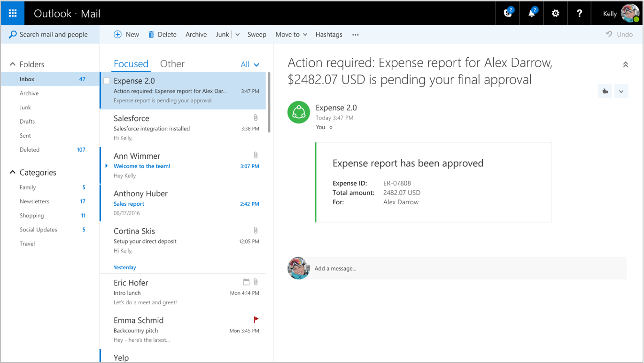Focus the Search mail and people box
644x363 pixels.
tap(50, 34)
